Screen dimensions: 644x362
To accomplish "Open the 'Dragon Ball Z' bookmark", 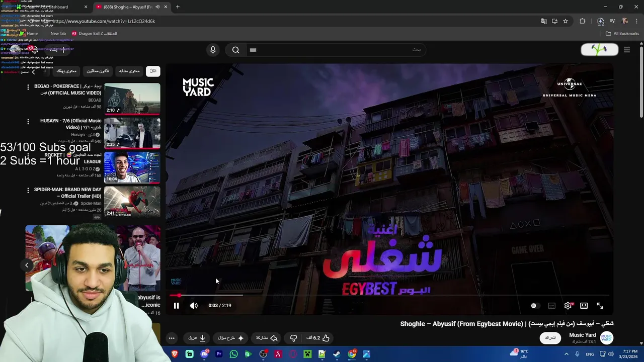I will point(94,34).
